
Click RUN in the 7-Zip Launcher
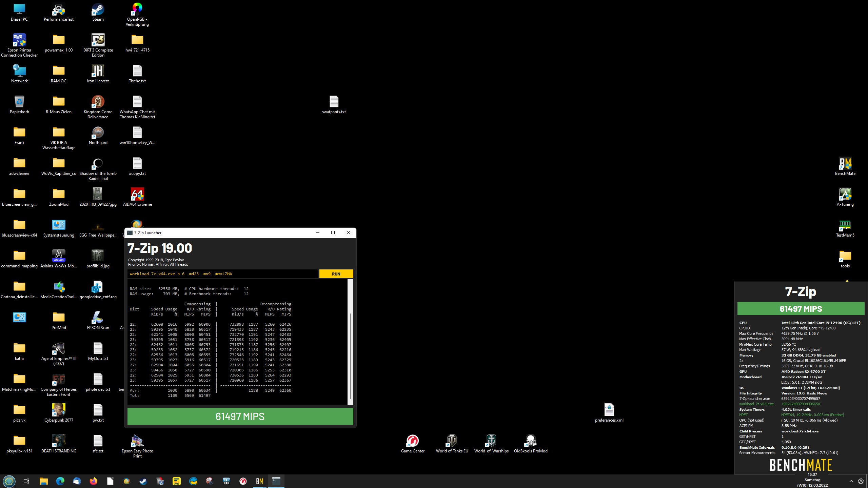pos(336,274)
